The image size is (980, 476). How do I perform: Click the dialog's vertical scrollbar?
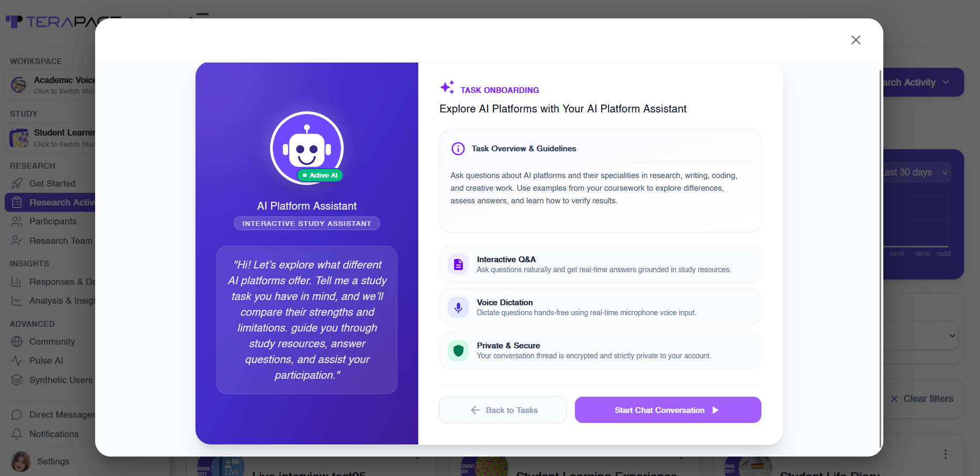tap(880, 258)
